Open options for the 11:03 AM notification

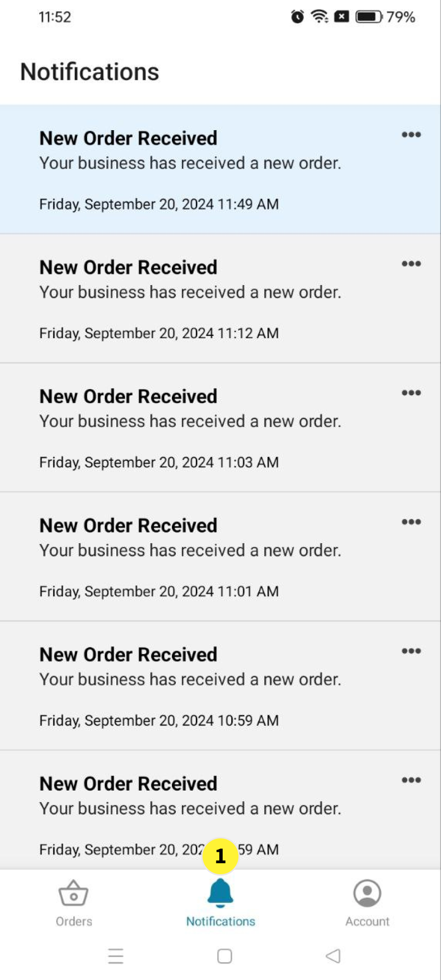pos(411,393)
